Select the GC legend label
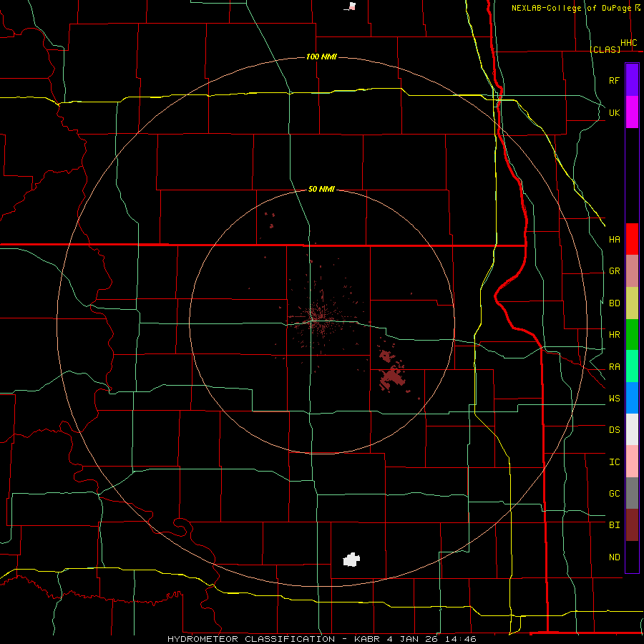The height and width of the screenshot is (644, 644). click(614, 493)
